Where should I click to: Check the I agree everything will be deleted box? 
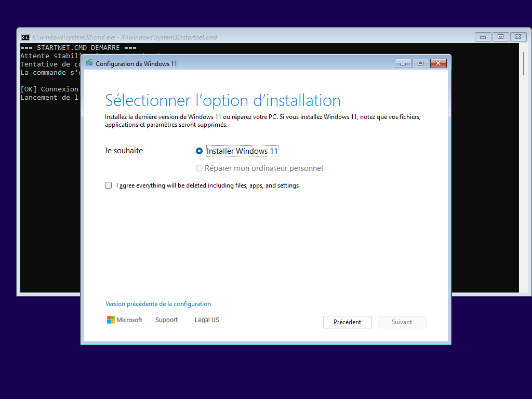click(109, 185)
